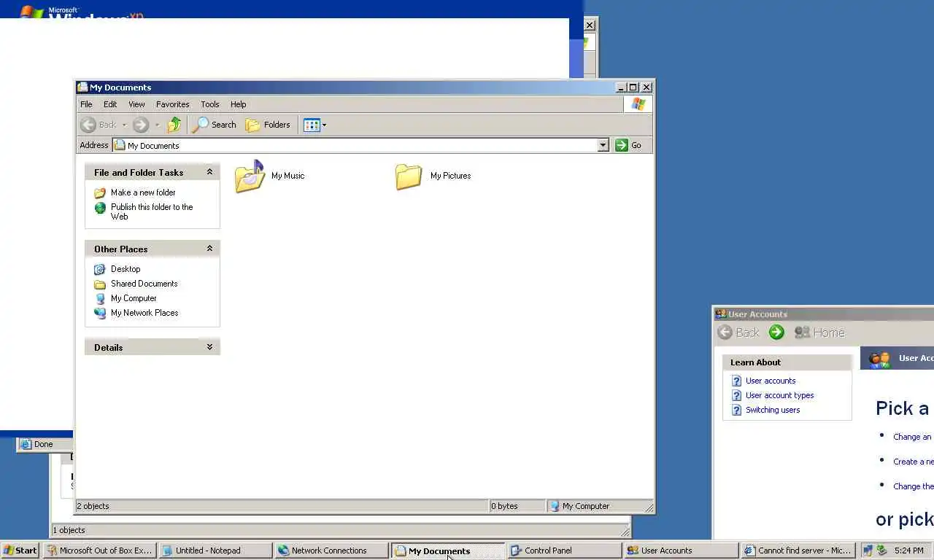Click the clock showing 5:24 PM

tap(909, 551)
